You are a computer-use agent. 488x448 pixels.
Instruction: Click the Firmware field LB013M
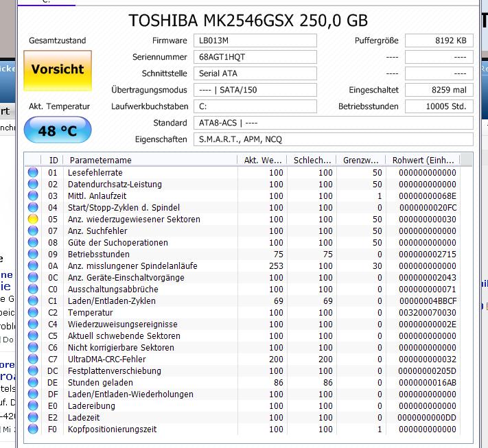255,40
